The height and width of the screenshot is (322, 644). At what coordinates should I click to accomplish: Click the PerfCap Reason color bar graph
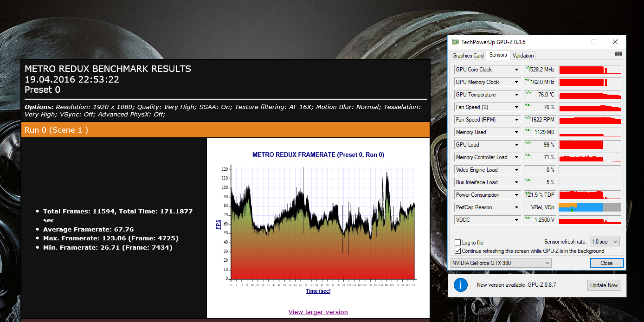[590, 207]
